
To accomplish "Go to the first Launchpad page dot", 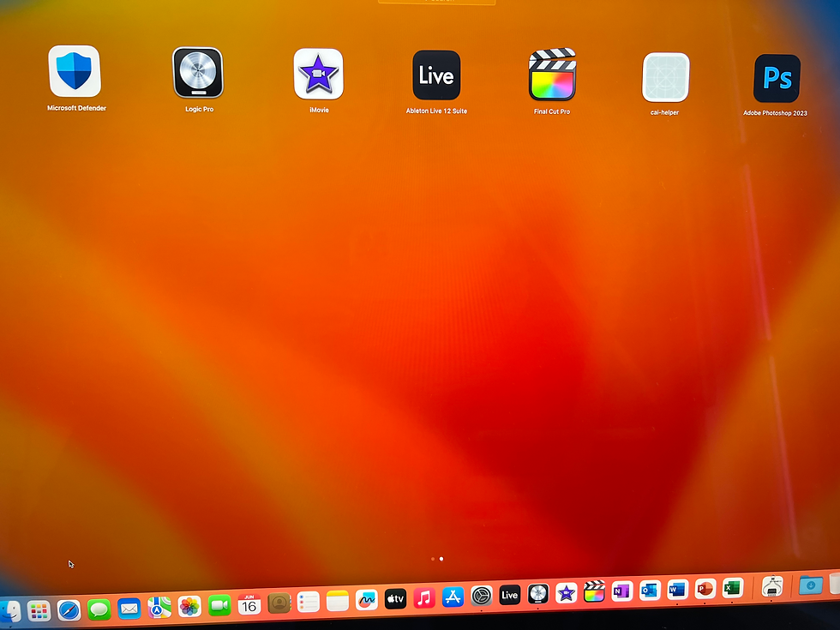I will pyautogui.click(x=433, y=559).
